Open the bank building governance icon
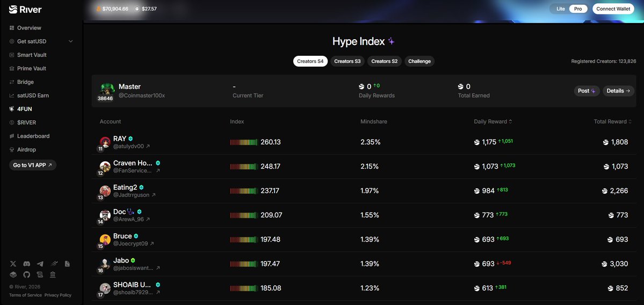644x305 pixels. click(53, 274)
